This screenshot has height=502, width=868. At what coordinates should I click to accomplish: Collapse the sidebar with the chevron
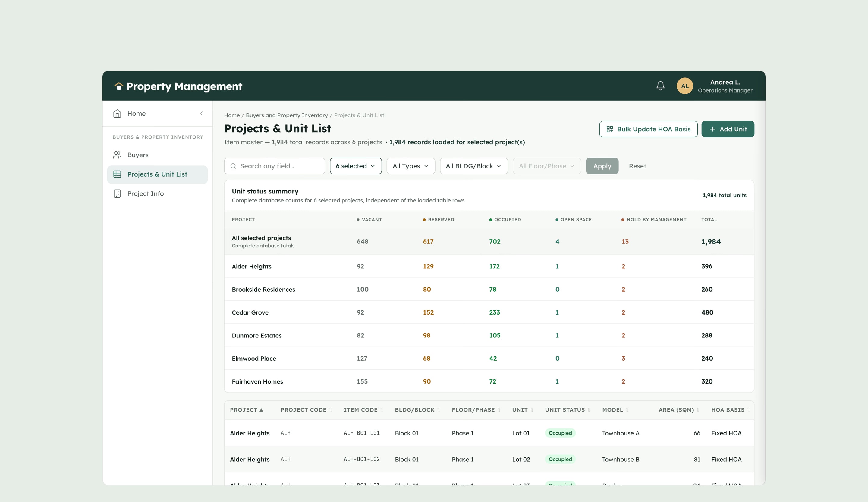coord(202,114)
